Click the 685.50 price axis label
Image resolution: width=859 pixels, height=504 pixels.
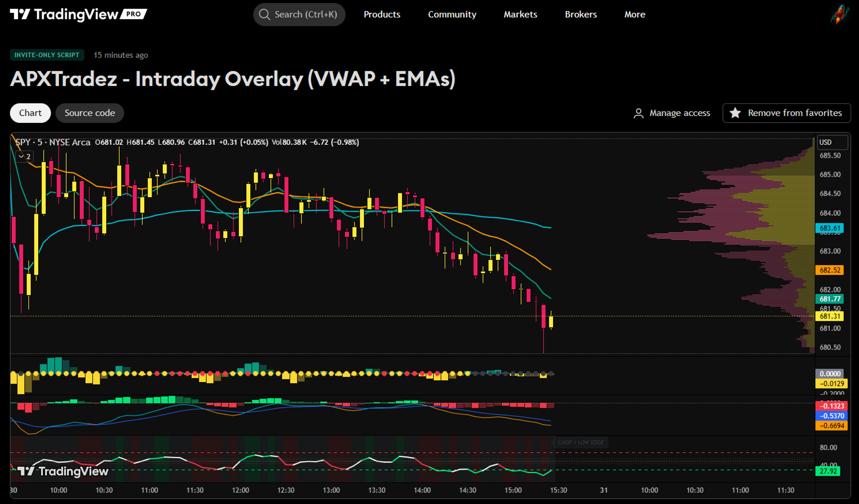point(830,156)
